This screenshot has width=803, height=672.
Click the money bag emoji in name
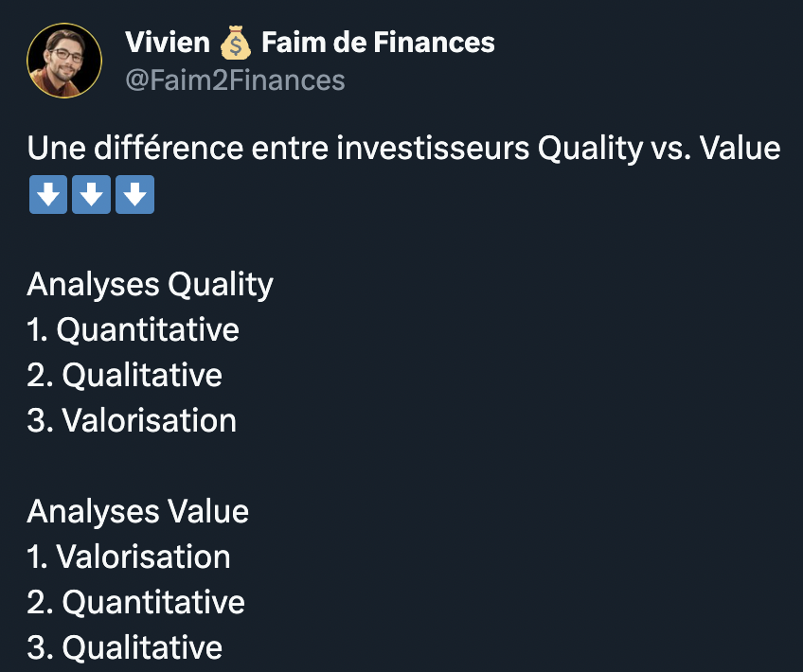[x=235, y=43]
